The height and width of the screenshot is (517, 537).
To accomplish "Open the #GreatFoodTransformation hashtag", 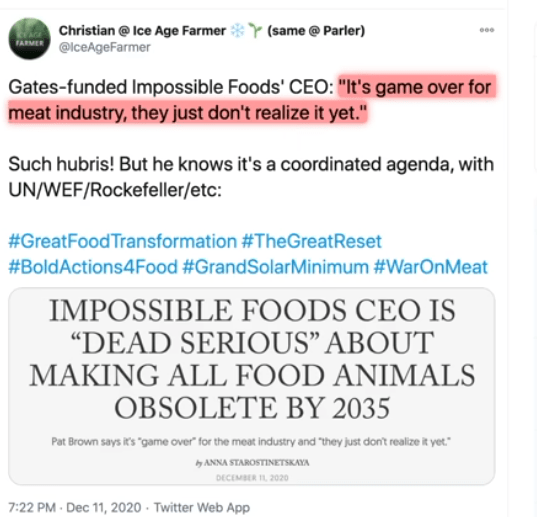I will coord(123,241).
